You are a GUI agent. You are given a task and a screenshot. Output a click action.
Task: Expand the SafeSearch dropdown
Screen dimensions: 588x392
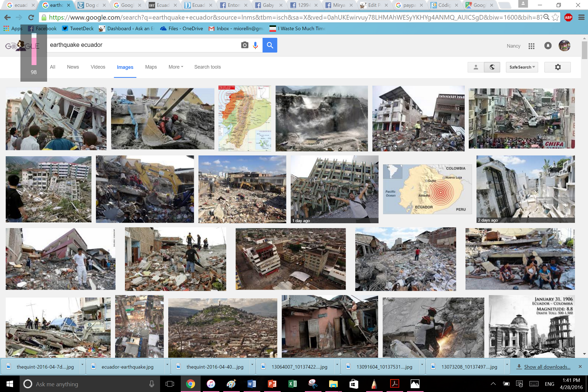[522, 67]
